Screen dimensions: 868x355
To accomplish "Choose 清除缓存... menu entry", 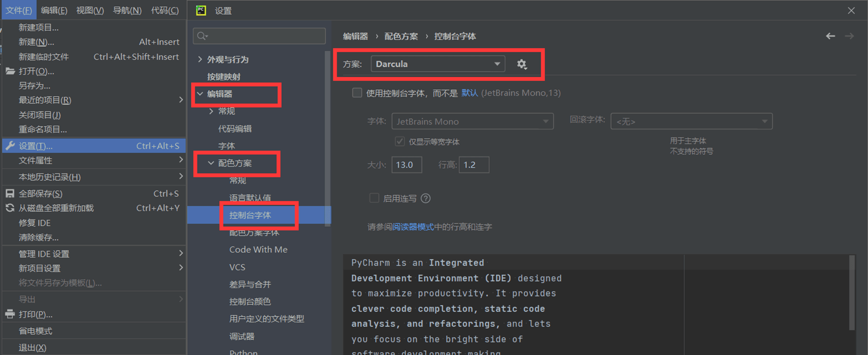I will pyautogui.click(x=94, y=238).
